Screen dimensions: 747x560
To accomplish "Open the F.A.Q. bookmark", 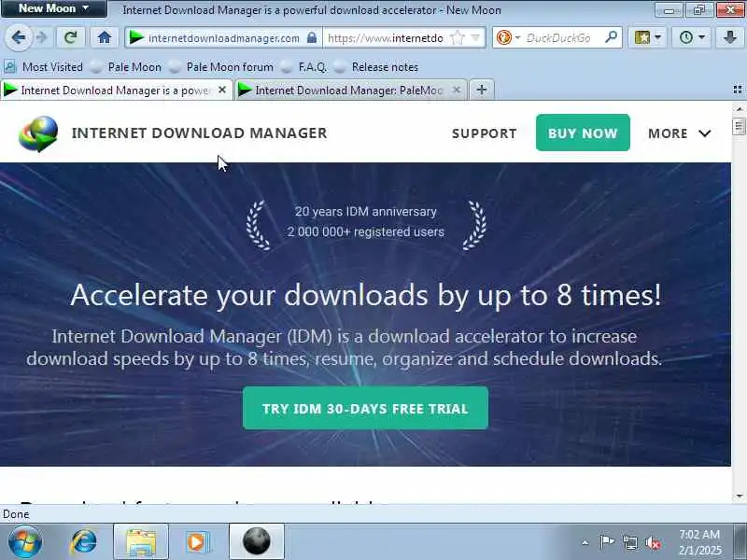I will [x=304, y=67].
